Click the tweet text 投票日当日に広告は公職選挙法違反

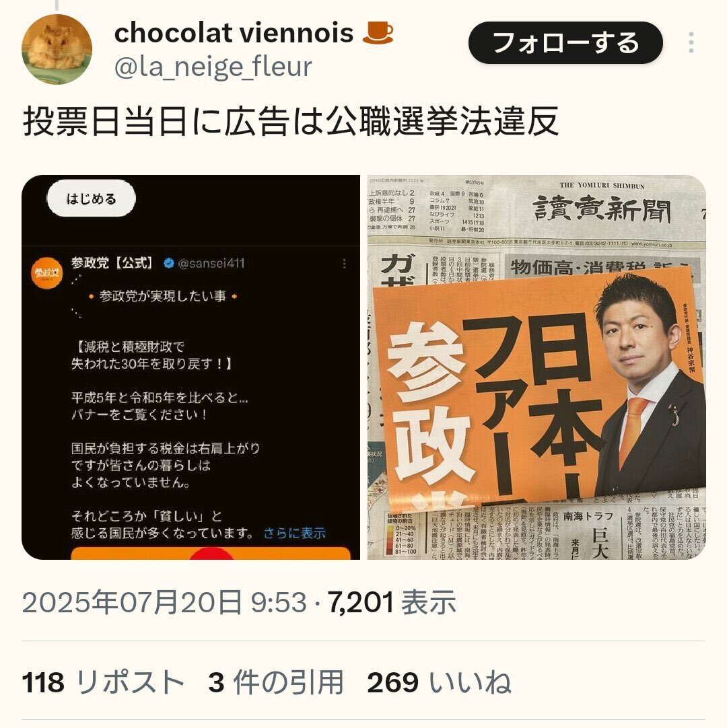pos(290,122)
